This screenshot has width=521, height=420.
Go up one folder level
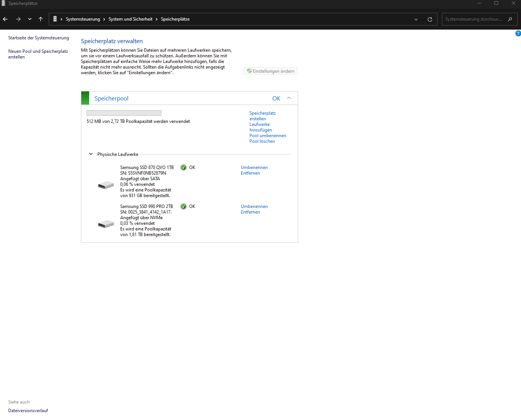(40, 19)
